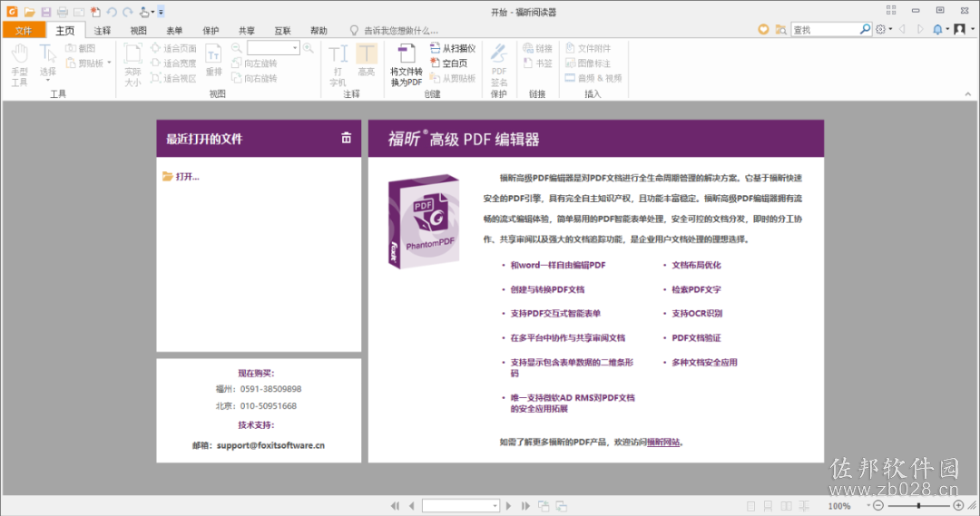Collapse the ribbon with the chevron arrow
Viewport: 980px width, 516px height.
(967, 94)
